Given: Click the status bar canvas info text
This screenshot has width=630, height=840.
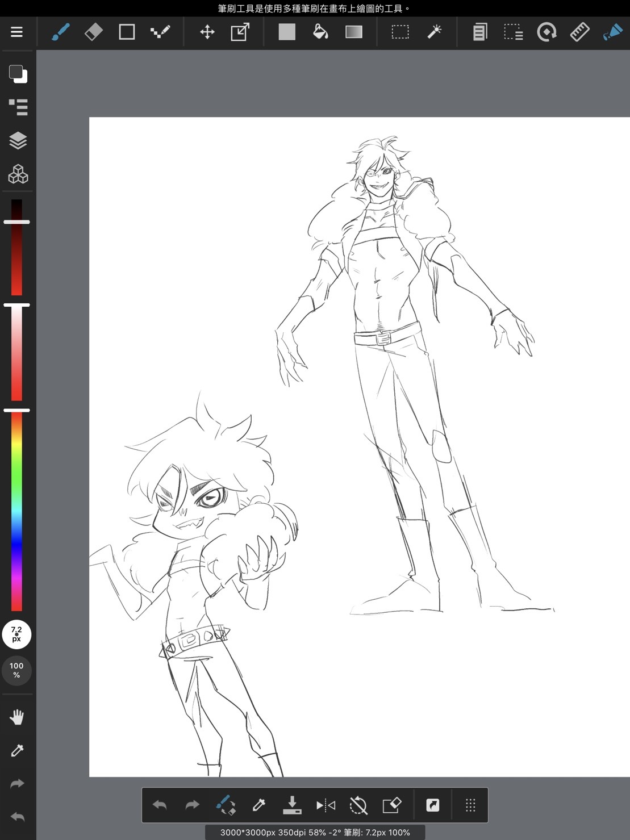Looking at the screenshot, I should [315, 833].
